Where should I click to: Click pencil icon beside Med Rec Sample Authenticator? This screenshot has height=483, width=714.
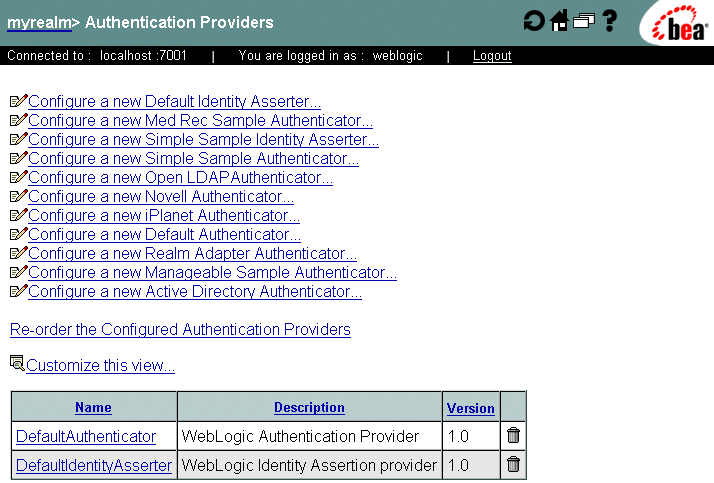tap(19, 120)
